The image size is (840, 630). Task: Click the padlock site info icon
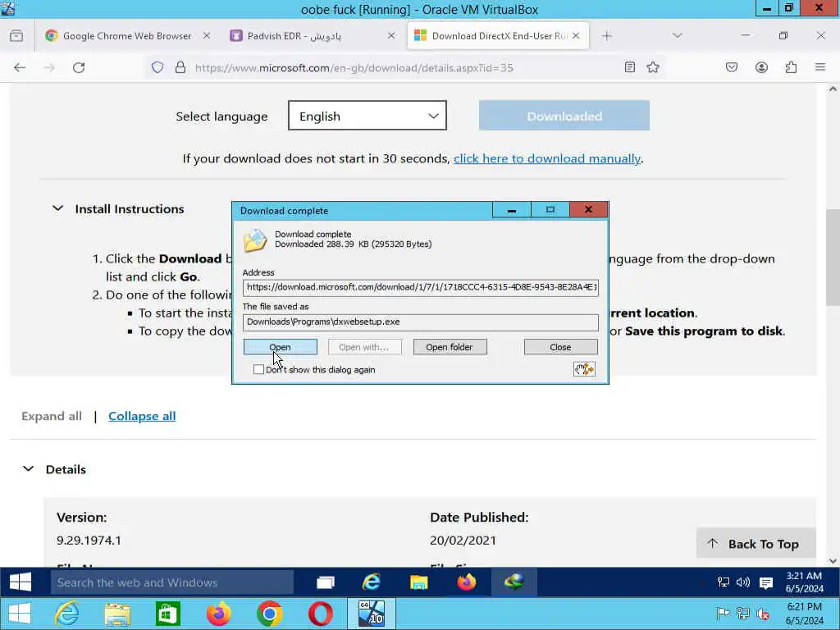pyautogui.click(x=180, y=67)
